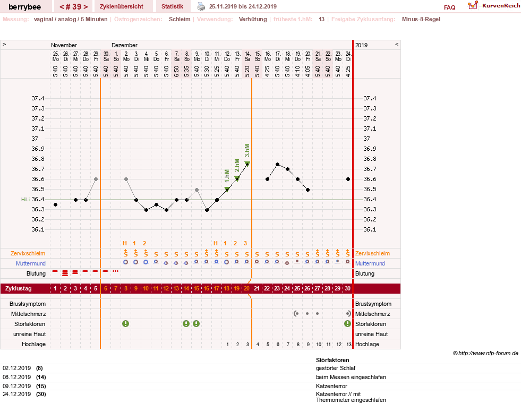Go to next cycle with right chevron

click(86, 7)
